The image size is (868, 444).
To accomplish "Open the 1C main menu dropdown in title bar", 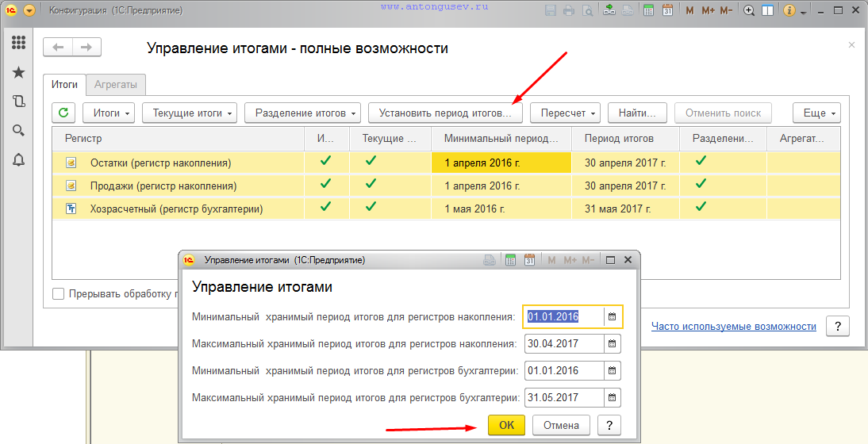I will point(30,10).
